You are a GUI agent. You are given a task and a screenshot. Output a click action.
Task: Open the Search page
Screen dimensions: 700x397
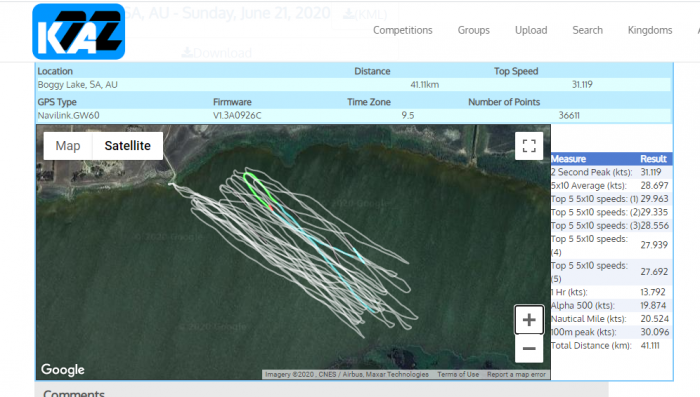click(x=588, y=30)
